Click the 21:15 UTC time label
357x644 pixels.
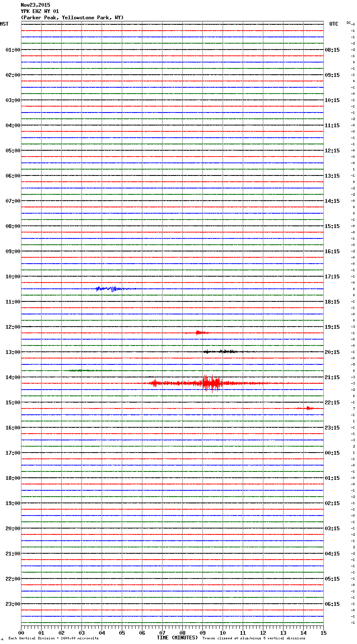(x=332, y=377)
